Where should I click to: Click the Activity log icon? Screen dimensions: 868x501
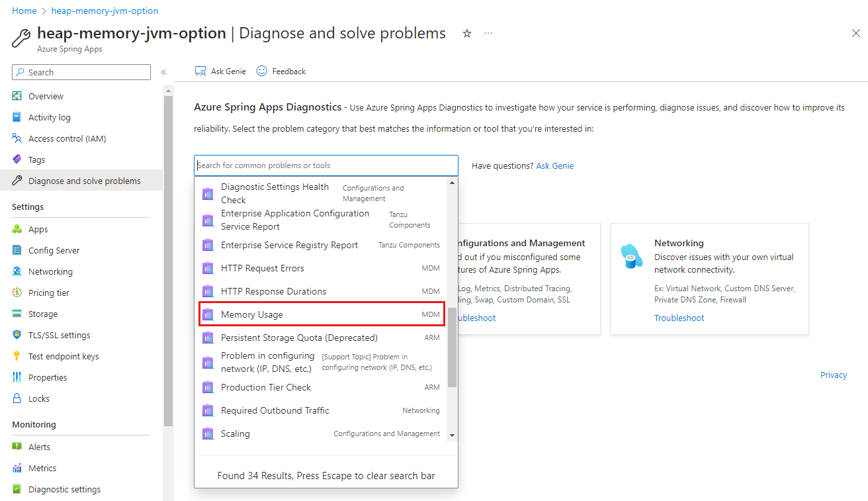(x=17, y=117)
